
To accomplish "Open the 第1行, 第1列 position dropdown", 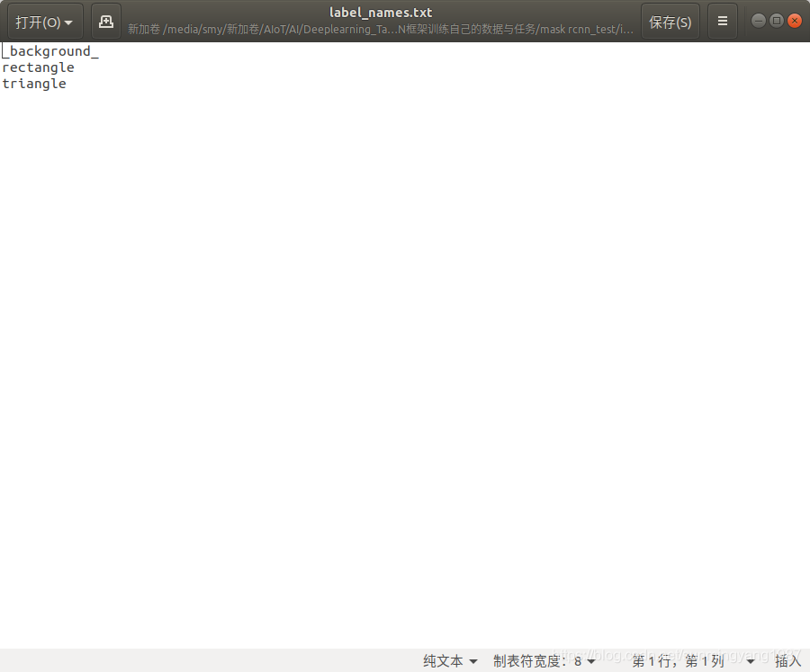I will [693, 660].
